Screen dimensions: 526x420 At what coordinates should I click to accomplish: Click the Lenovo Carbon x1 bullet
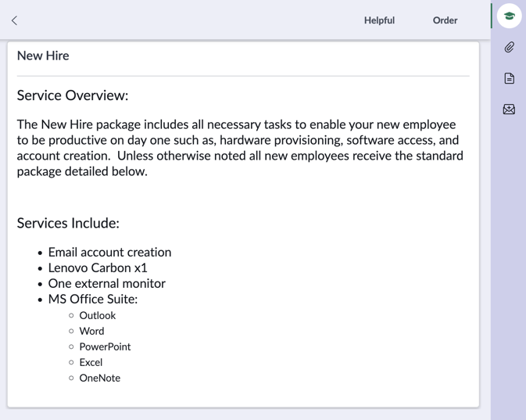98,268
